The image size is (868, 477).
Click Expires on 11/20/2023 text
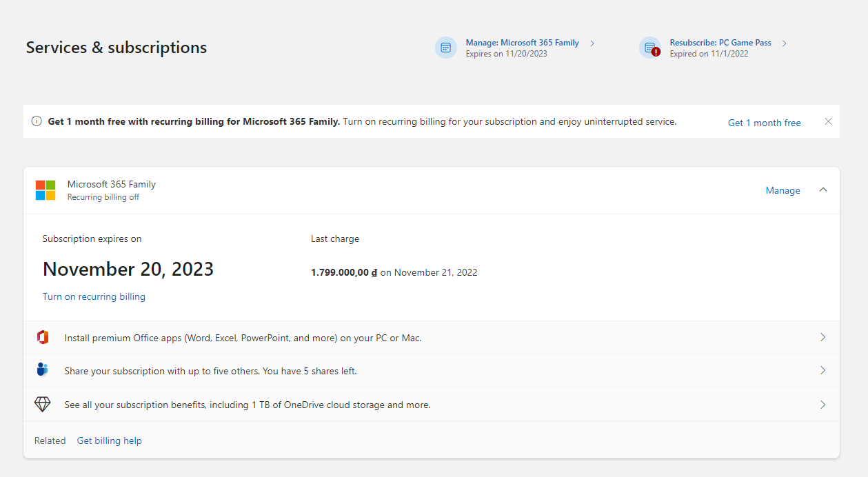(506, 54)
